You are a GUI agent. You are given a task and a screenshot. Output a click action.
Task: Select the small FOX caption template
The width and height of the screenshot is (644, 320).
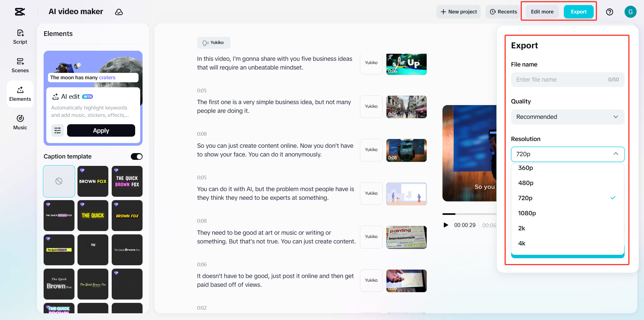93,250
